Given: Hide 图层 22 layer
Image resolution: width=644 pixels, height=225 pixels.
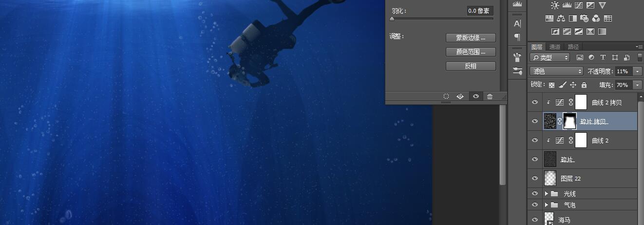Looking at the screenshot, I should 535,178.
